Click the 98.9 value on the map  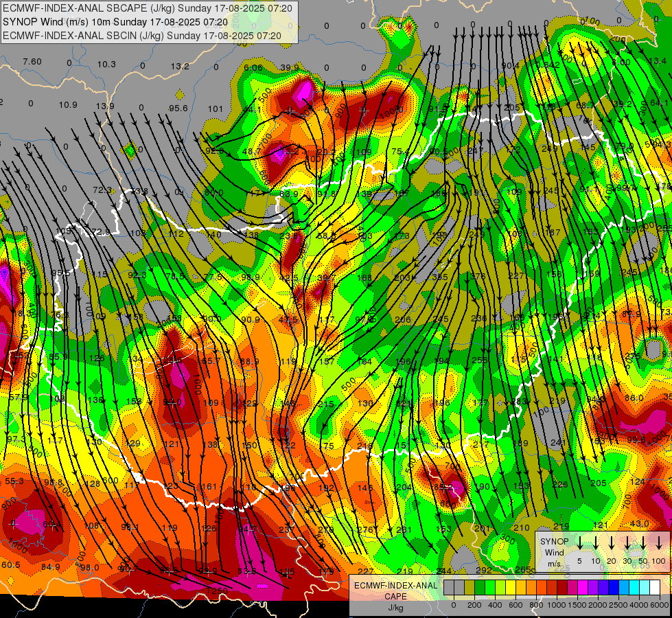click(251, 277)
